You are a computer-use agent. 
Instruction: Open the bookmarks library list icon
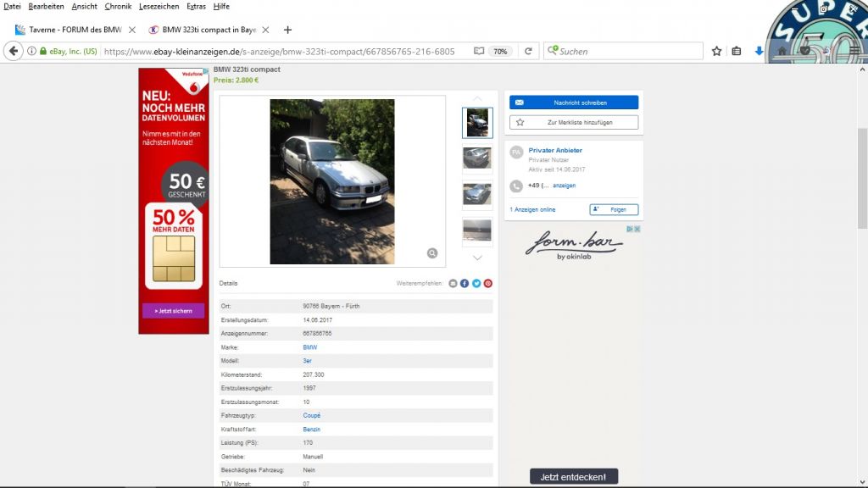737,51
